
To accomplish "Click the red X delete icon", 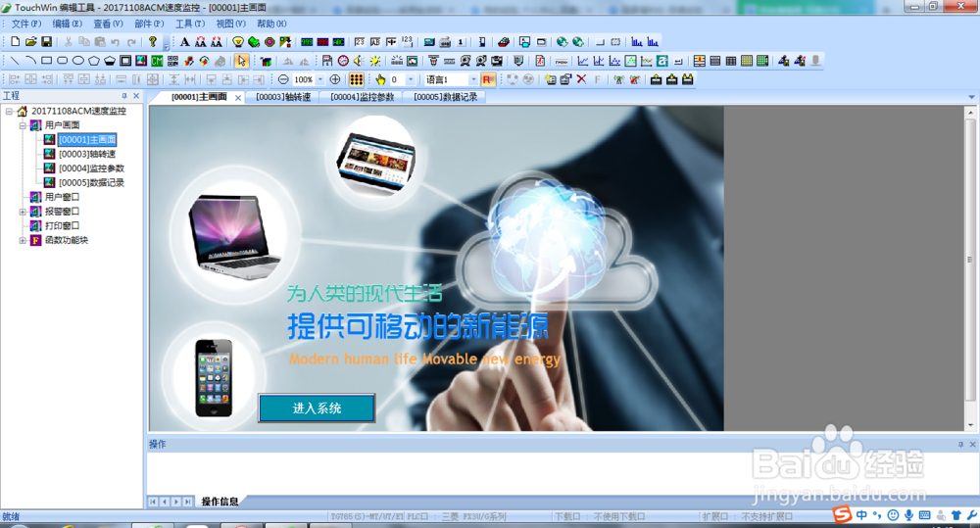I will 582,79.
